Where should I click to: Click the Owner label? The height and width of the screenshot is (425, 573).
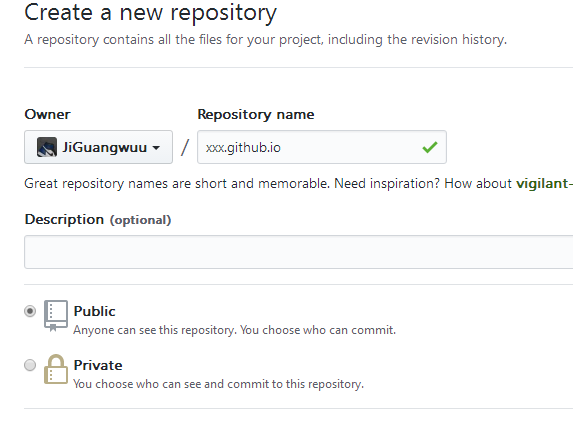[x=47, y=114]
